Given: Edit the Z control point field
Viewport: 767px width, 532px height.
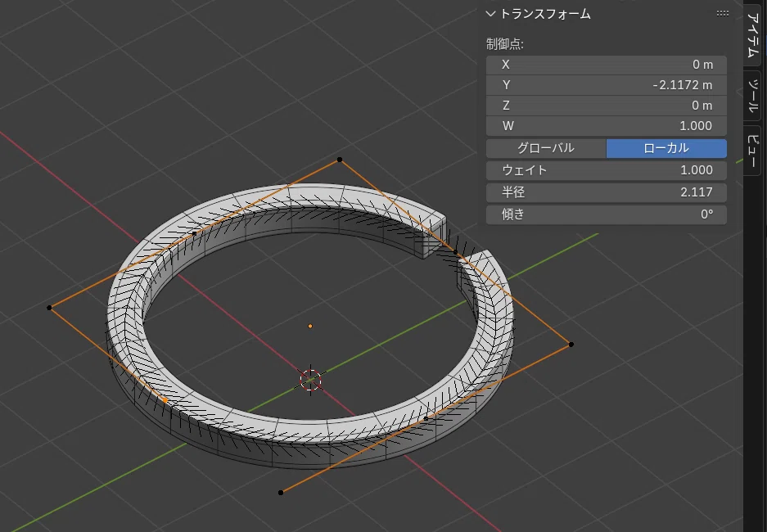Looking at the screenshot, I should point(606,106).
